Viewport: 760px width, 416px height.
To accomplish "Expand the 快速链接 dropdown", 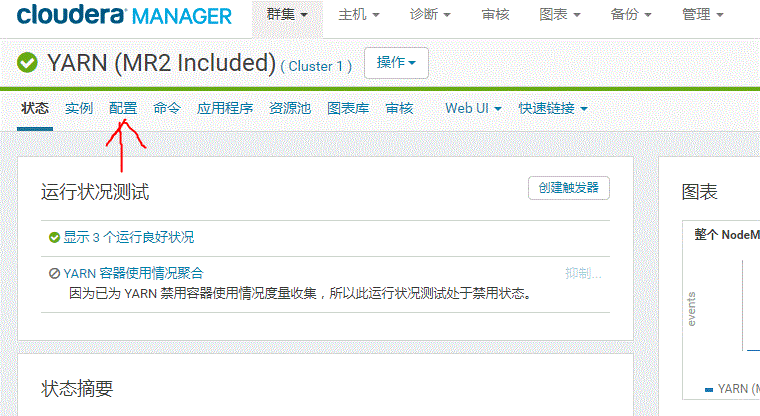I will [553, 108].
